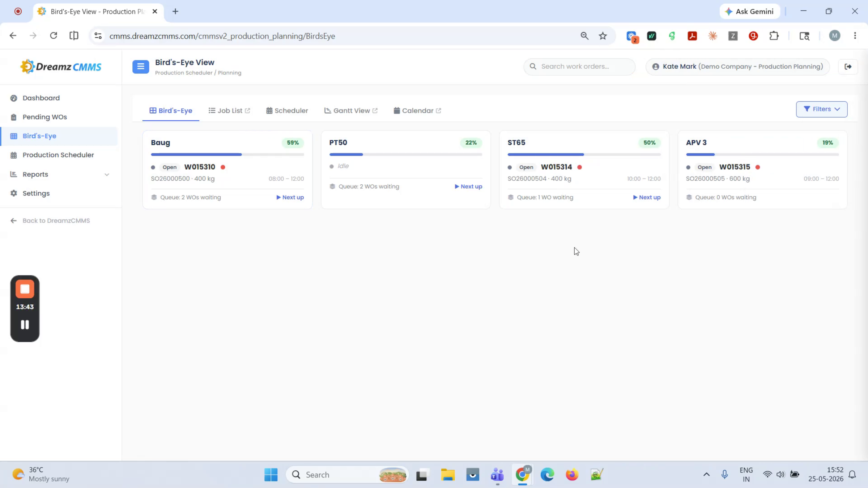Image resolution: width=868 pixels, height=488 pixels.
Task: Open the Job List tab
Action: click(x=229, y=111)
